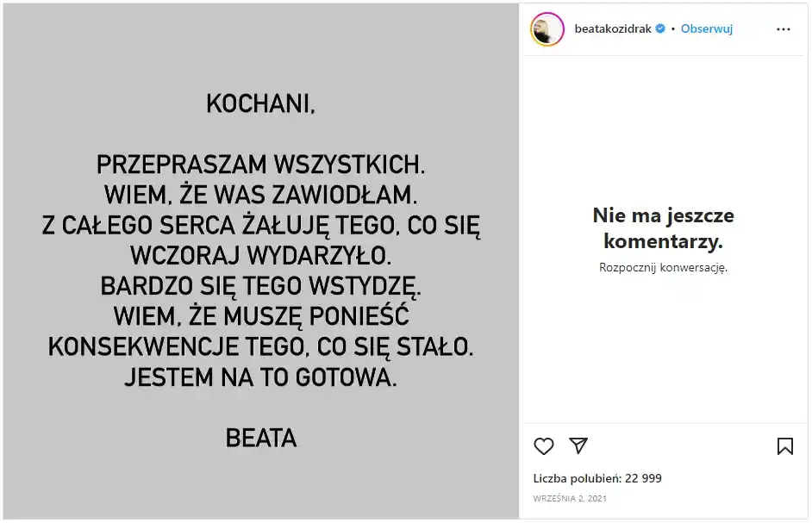This screenshot has width=812, height=523.
Task: Click the 'PRZEPRASZAM WSZYSTKICH.' line in the image
Action: click(x=260, y=165)
